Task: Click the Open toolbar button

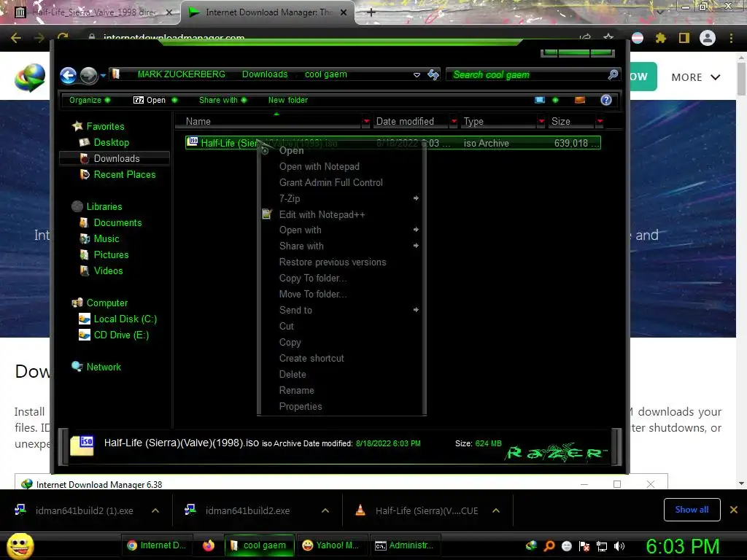Action: point(150,100)
